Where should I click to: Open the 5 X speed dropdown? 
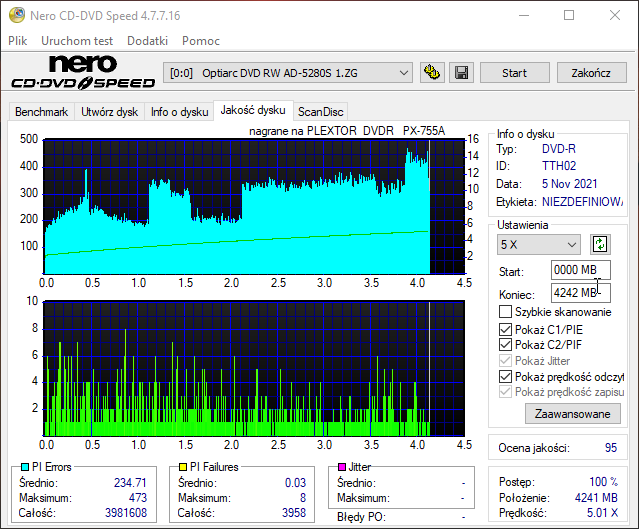coord(539,245)
